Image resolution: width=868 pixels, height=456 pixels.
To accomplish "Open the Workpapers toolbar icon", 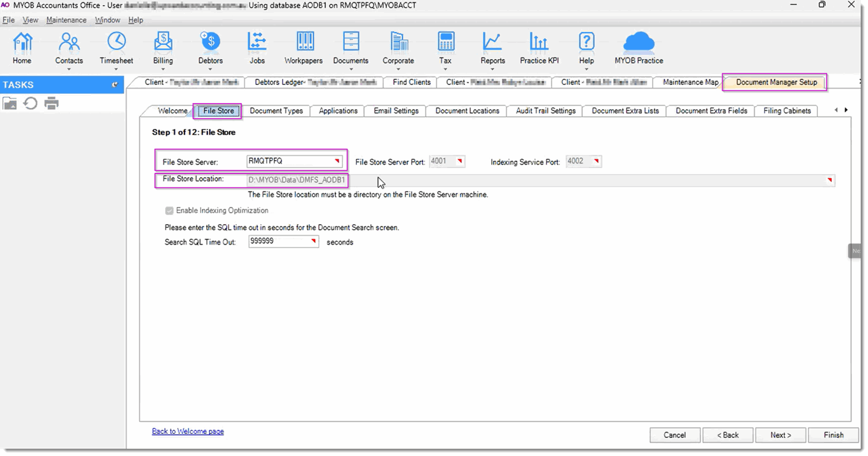I will pyautogui.click(x=304, y=48).
